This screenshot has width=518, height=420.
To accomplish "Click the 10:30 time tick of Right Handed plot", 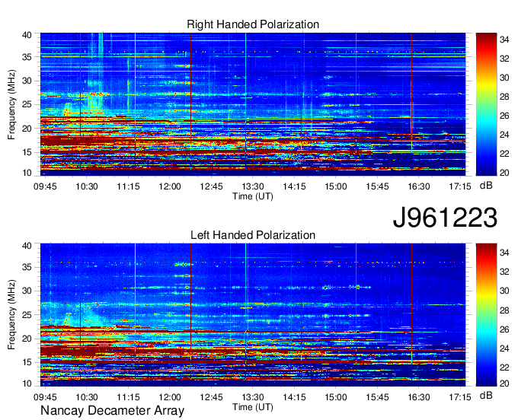I will click(x=87, y=186).
